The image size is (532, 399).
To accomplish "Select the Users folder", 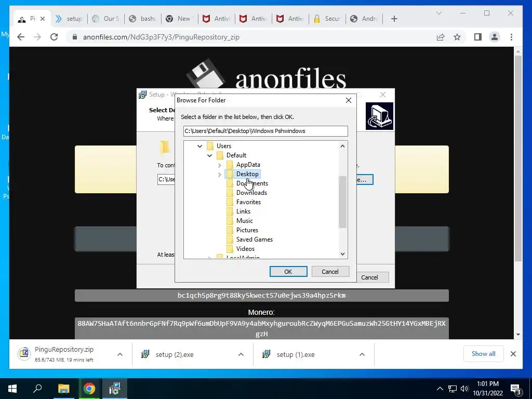I will click(224, 146).
